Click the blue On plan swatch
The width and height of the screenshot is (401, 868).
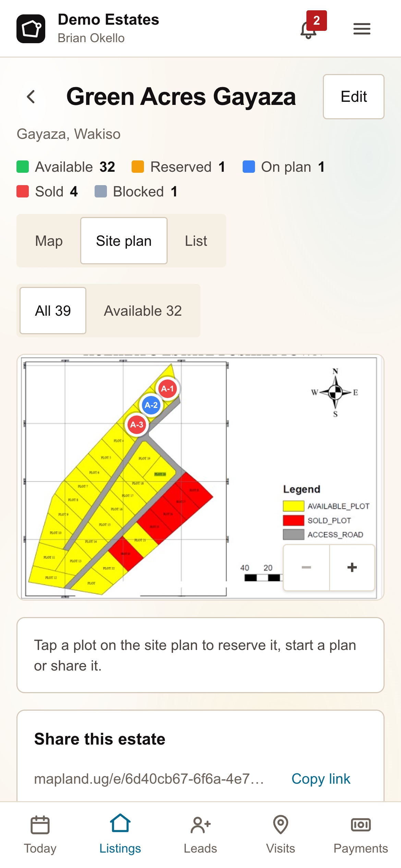pos(249,167)
